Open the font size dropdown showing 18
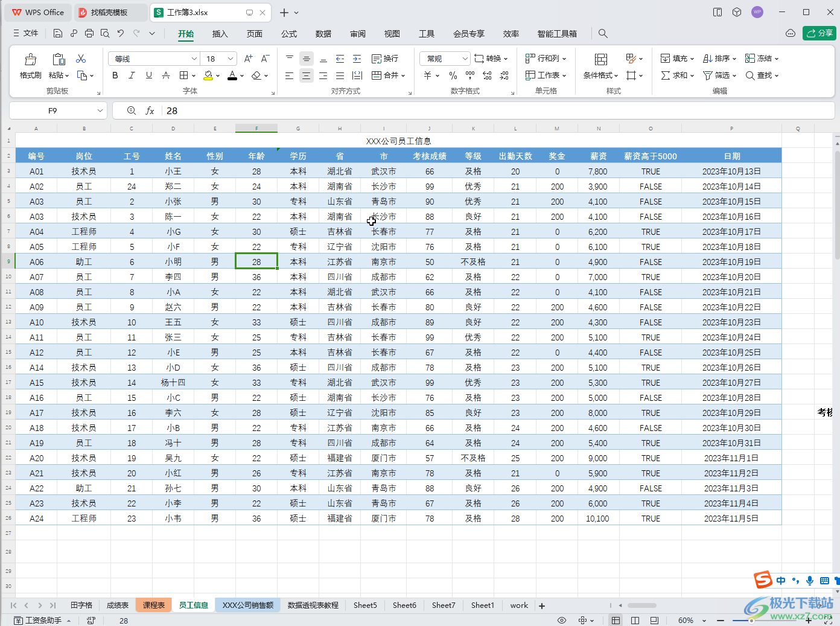This screenshot has height=626, width=840. pos(231,59)
